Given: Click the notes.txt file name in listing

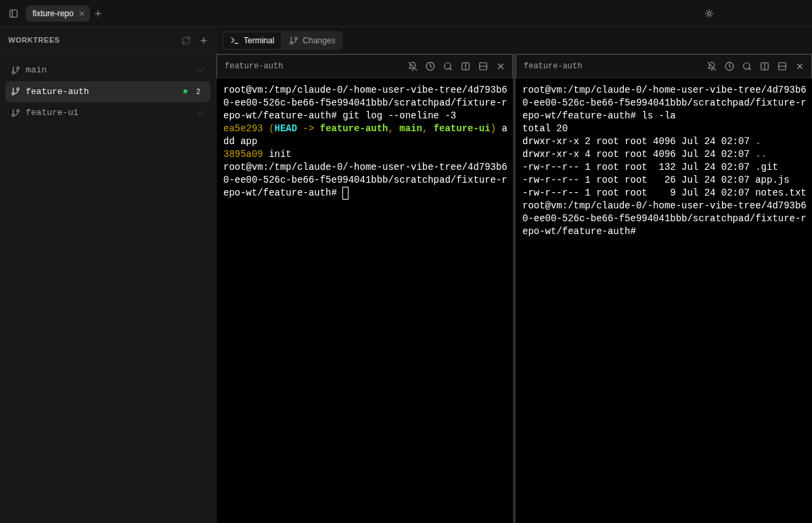Looking at the screenshot, I should (x=781, y=193).
